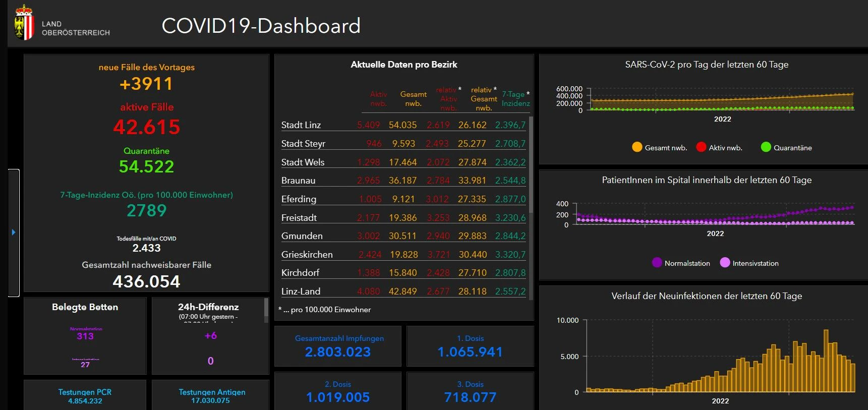Click the Verlauf der Neuinfektionen chart title

(707, 296)
